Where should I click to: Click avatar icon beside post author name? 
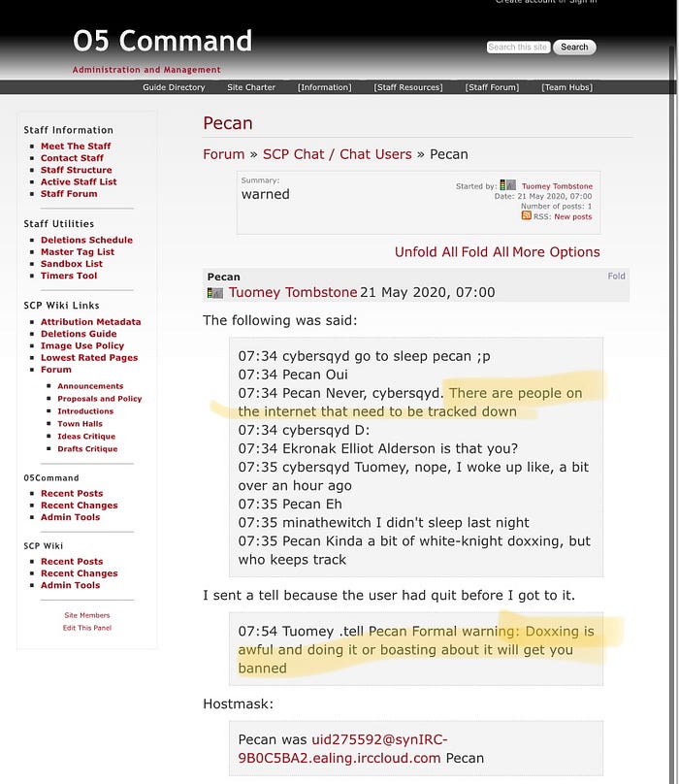pyautogui.click(x=215, y=293)
